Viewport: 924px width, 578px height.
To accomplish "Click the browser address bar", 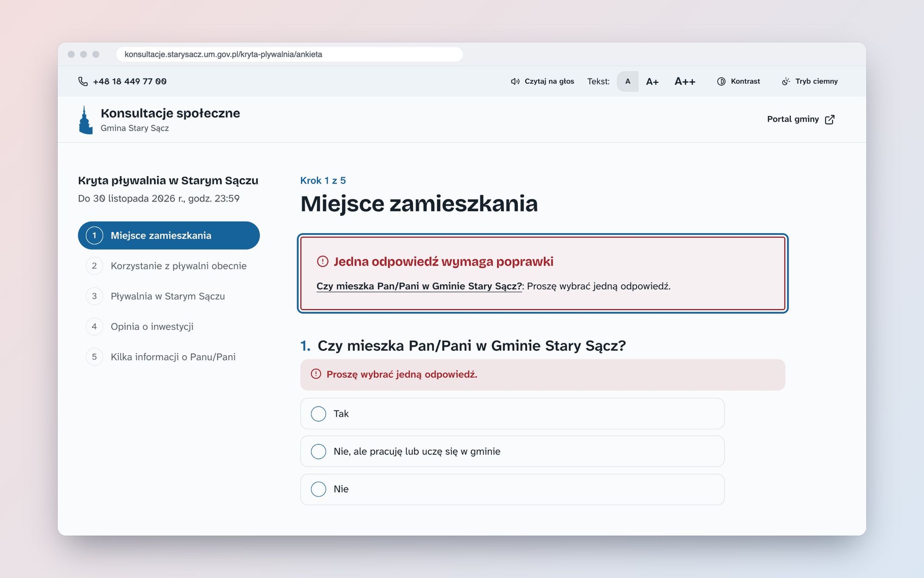I will tap(289, 54).
